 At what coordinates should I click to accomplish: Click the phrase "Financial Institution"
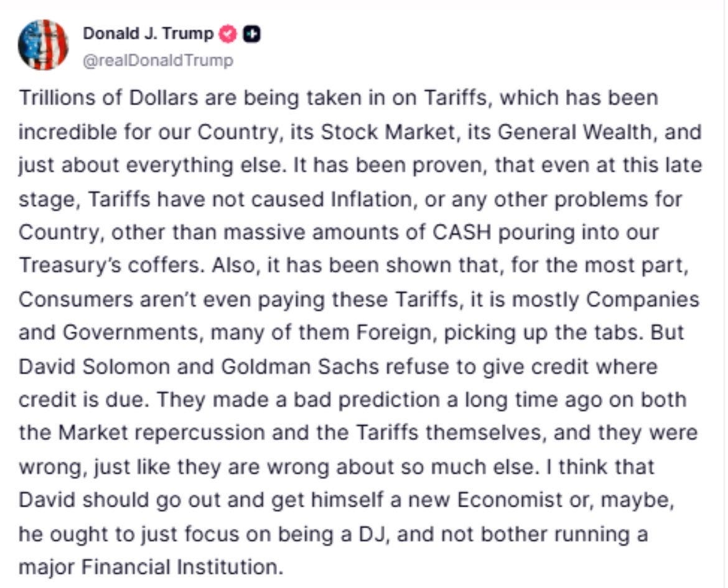coord(180,567)
